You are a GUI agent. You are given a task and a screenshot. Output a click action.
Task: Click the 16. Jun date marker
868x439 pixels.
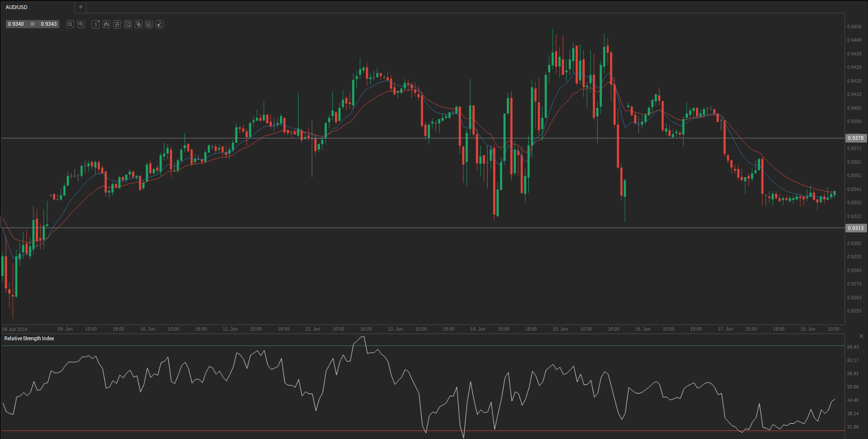[643, 329]
